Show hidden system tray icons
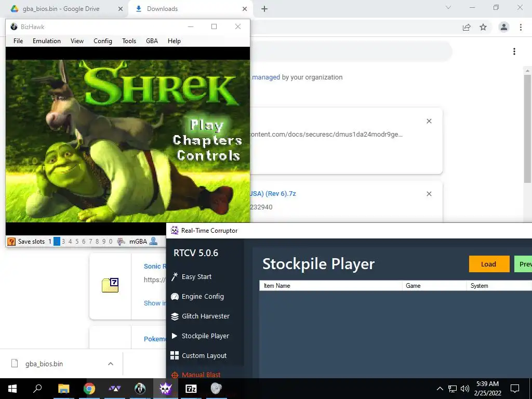Screen dimensions: 532x399 (440, 389)
